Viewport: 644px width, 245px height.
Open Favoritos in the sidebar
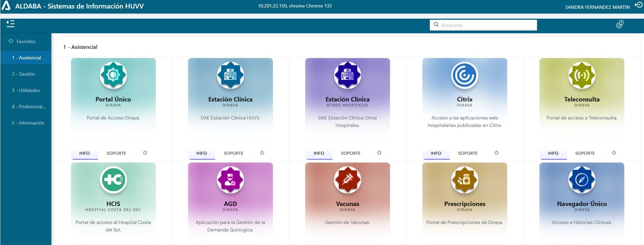pyautogui.click(x=26, y=41)
